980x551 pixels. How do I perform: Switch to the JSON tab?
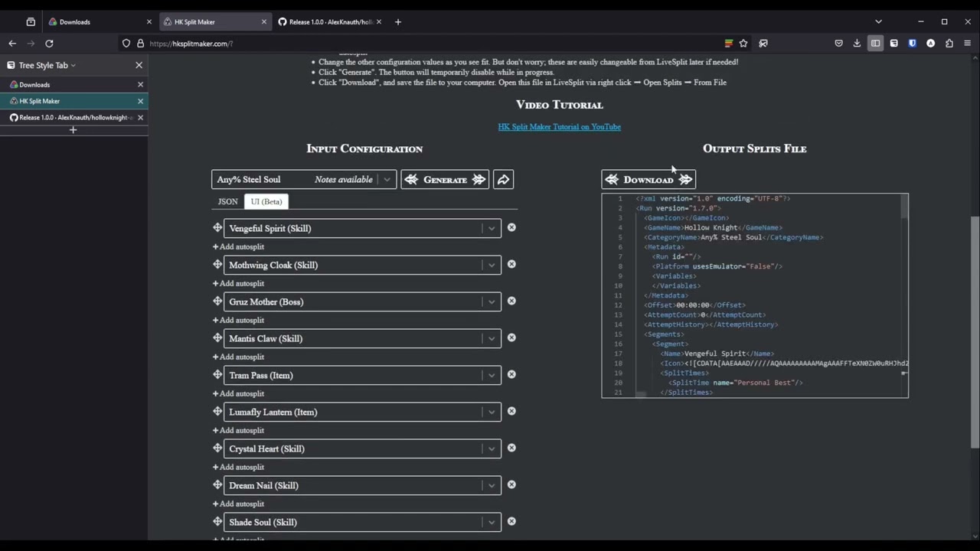tap(227, 201)
